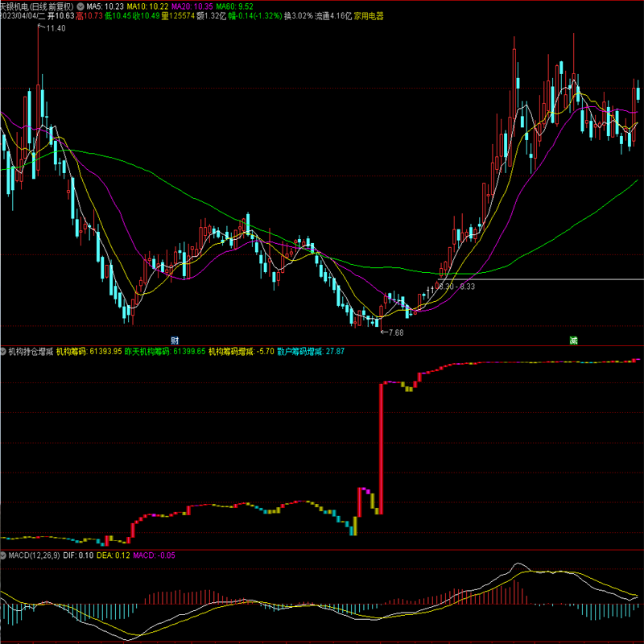The width and height of the screenshot is (644, 644).
Task: Click the blue 财 marker icon
Action: click(174, 341)
